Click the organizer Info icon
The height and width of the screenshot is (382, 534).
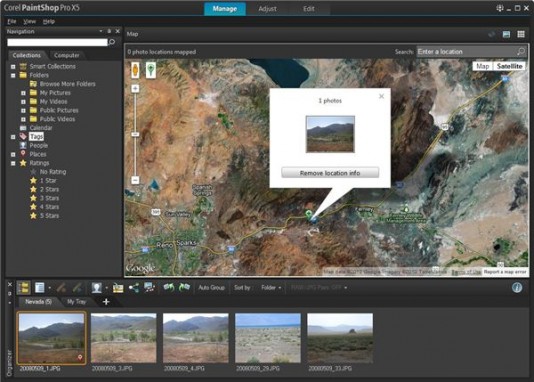coord(517,288)
